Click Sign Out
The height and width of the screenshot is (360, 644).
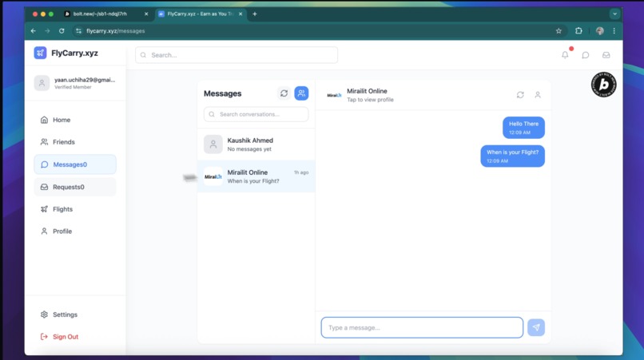click(x=75, y=337)
